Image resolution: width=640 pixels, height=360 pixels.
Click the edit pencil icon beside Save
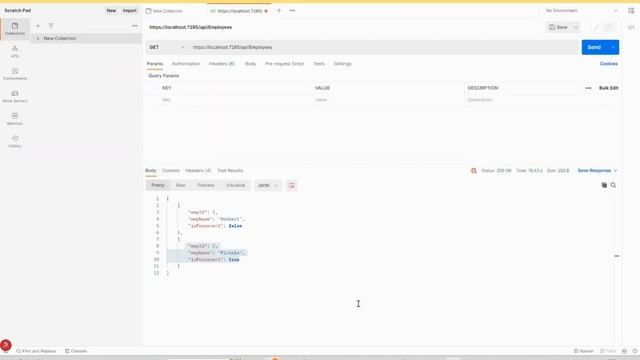click(x=597, y=27)
